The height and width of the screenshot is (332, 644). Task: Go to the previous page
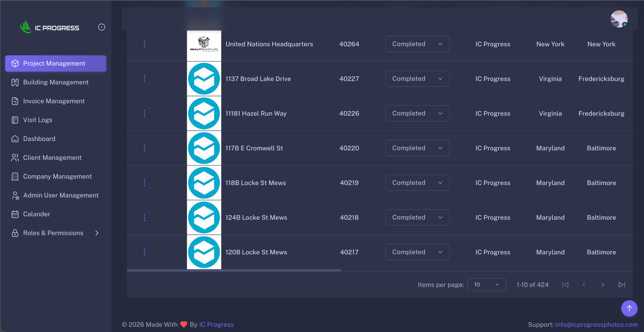click(x=584, y=285)
